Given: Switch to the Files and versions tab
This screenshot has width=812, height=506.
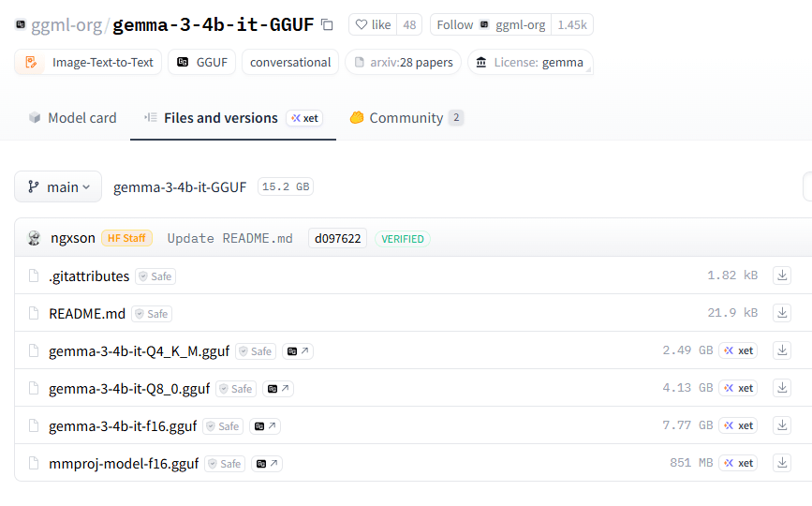Looking at the screenshot, I should click(221, 118).
